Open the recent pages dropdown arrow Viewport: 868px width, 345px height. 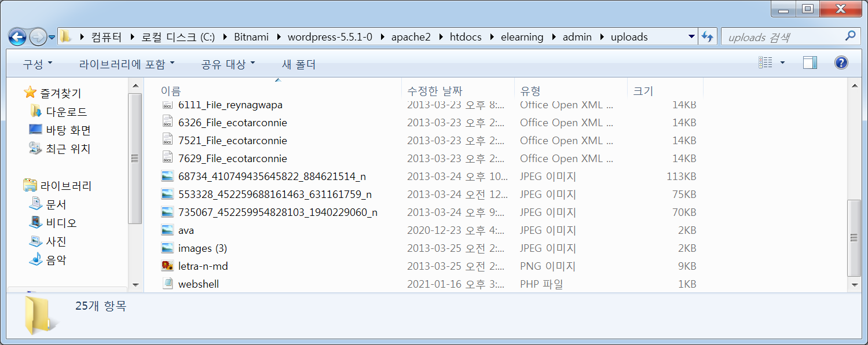click(x=52, y=37)
